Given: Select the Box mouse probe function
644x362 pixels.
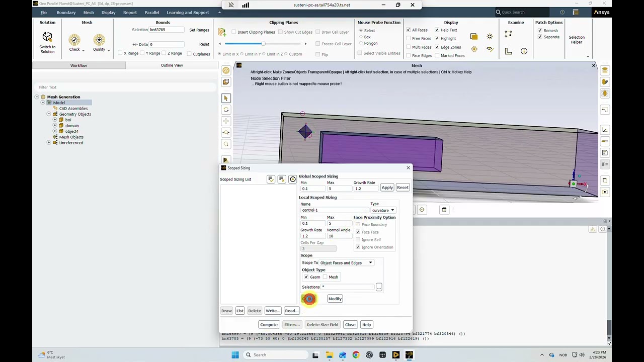Looking at the screenshot, I should tap(361, 37).
